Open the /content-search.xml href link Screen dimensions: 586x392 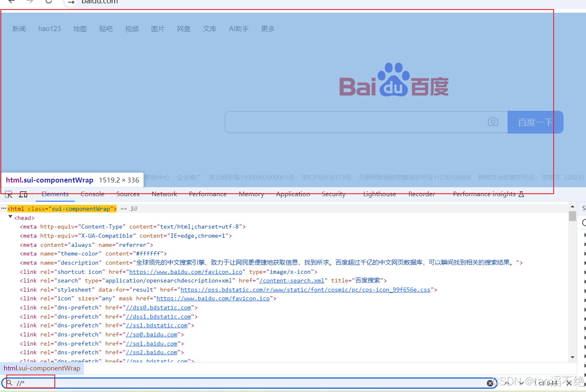(x=292, y=281)
